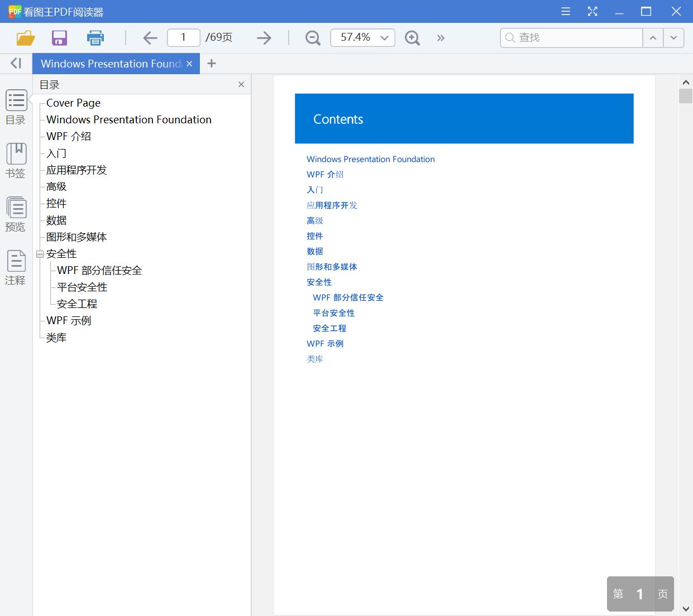This screenshot has width=693, height=616.
Task: Select 应用程序开发 in outline tree
Action: pos(77,170)
